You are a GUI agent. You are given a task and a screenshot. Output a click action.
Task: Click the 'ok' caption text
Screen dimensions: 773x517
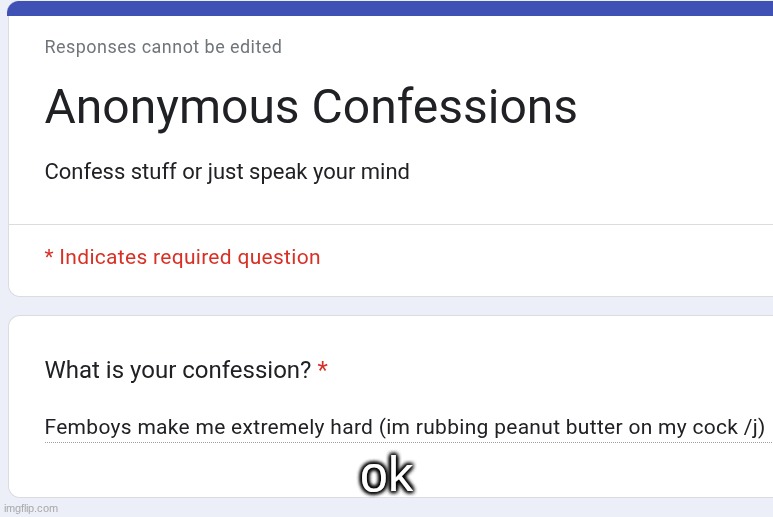(x=387, y=475)
